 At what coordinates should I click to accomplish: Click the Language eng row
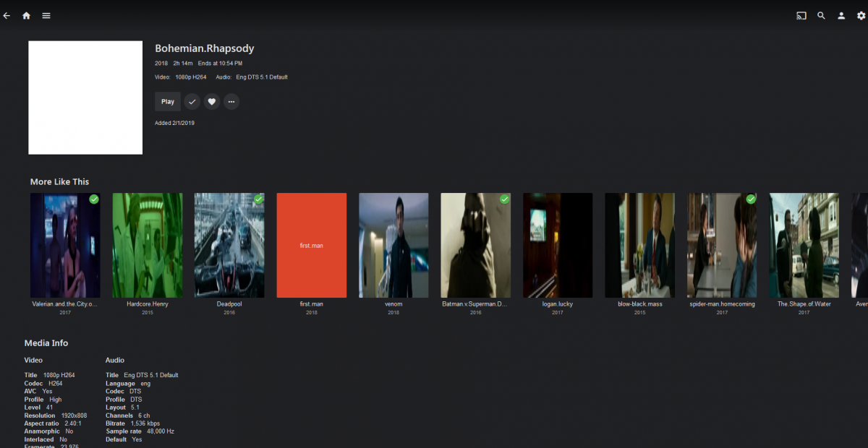coord(128,384)
